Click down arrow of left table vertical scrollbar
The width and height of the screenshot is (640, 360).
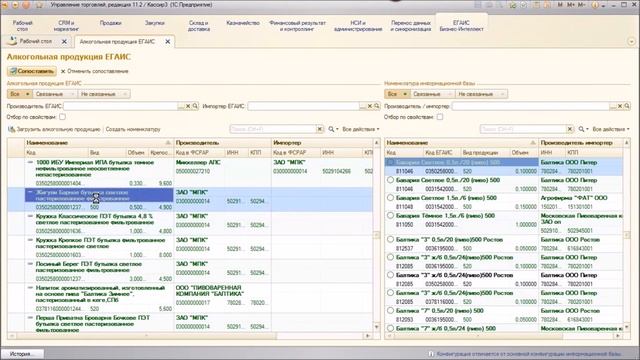376,327
